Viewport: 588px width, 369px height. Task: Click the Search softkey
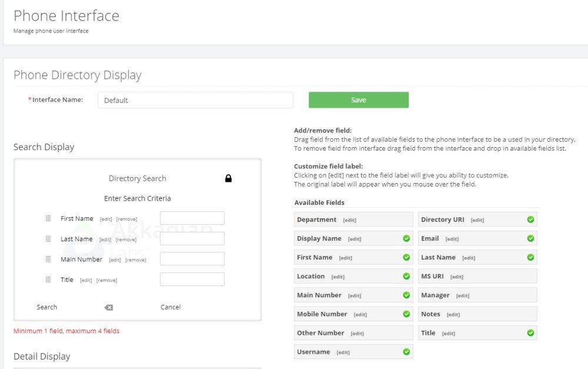click(x=47, y=307)
